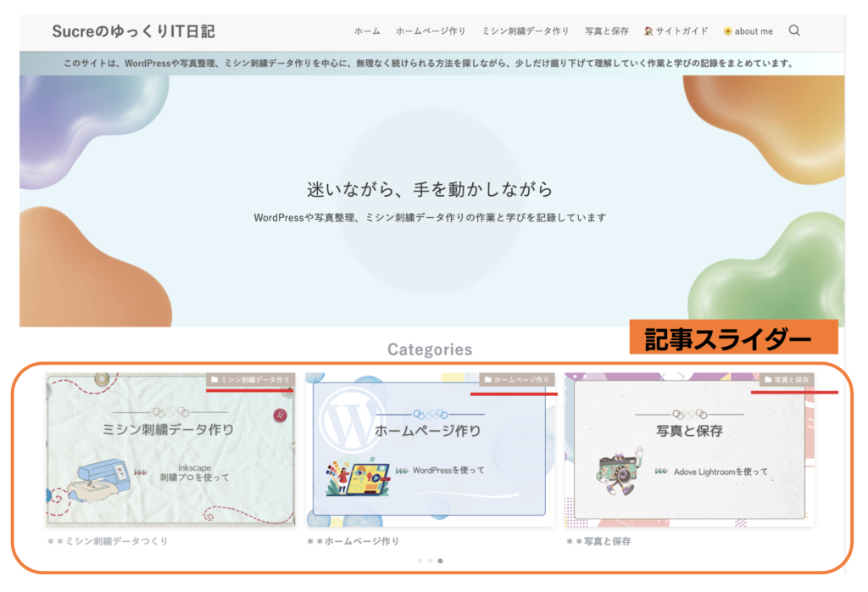Select the third, active slider pagination dot
Viewport: 868px width, 592px height.
[440, 561]
